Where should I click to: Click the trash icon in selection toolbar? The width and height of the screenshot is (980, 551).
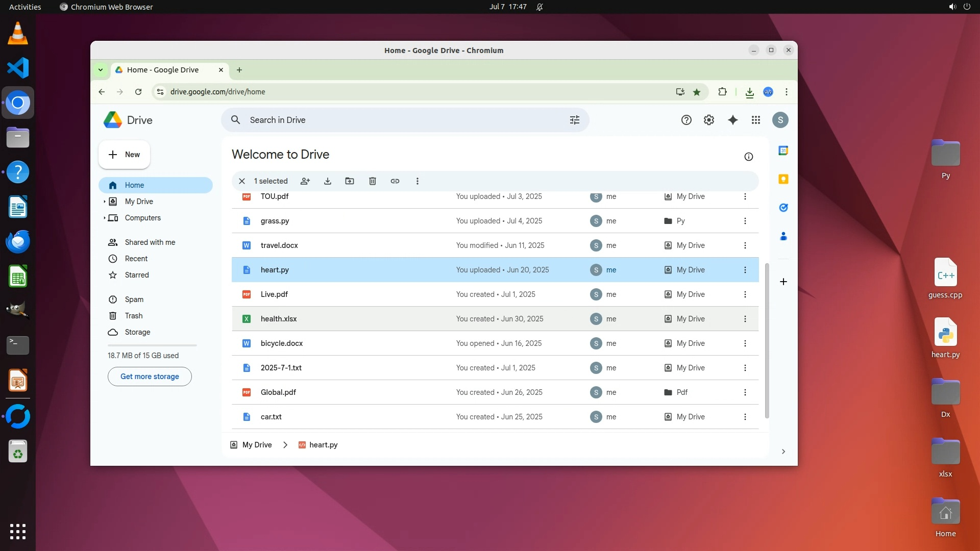point(373,181)
